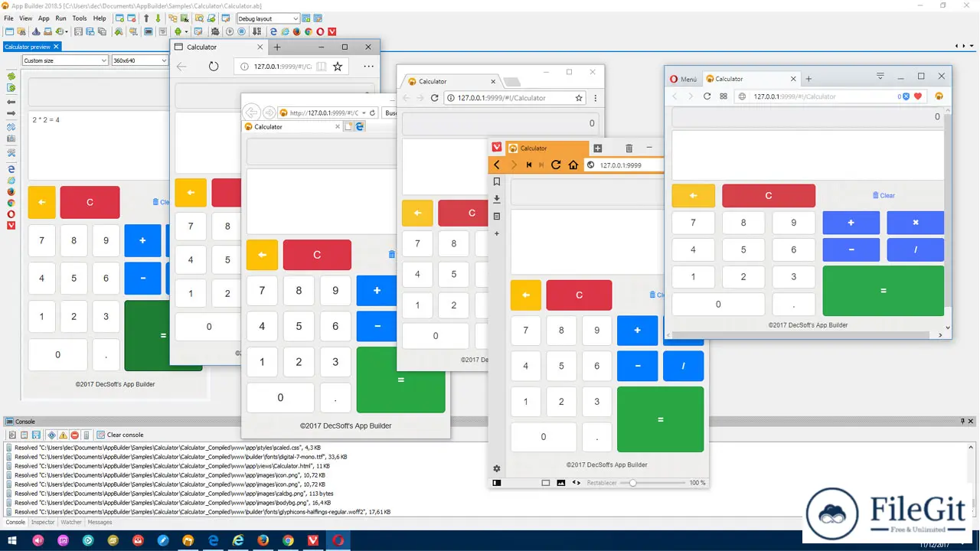Screen dimensions: 980x551
Task: Expand the Android icon dropdown arrow
Action: click(x=186, y=31)
